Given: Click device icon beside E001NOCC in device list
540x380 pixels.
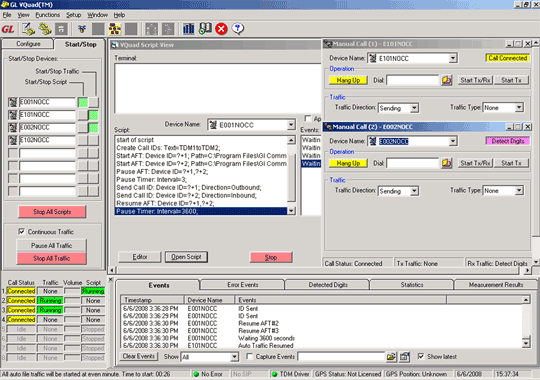Looking at the screenshot, I should pyautogui.click(x=13, y=102).
